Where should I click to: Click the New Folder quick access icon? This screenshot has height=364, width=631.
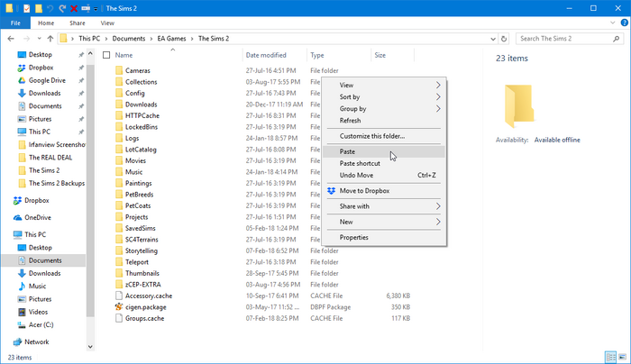coord(39,8)
